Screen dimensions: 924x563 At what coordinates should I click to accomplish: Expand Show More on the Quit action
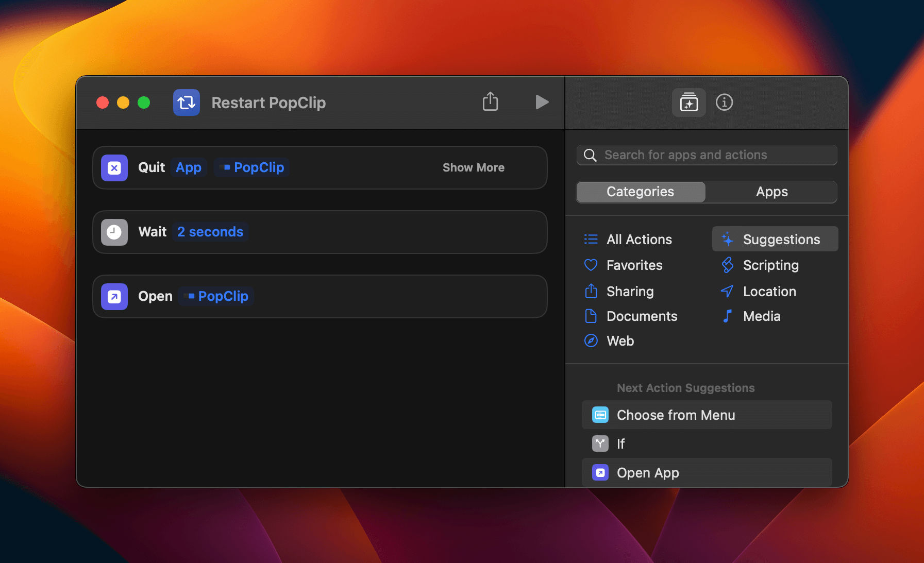473,168
